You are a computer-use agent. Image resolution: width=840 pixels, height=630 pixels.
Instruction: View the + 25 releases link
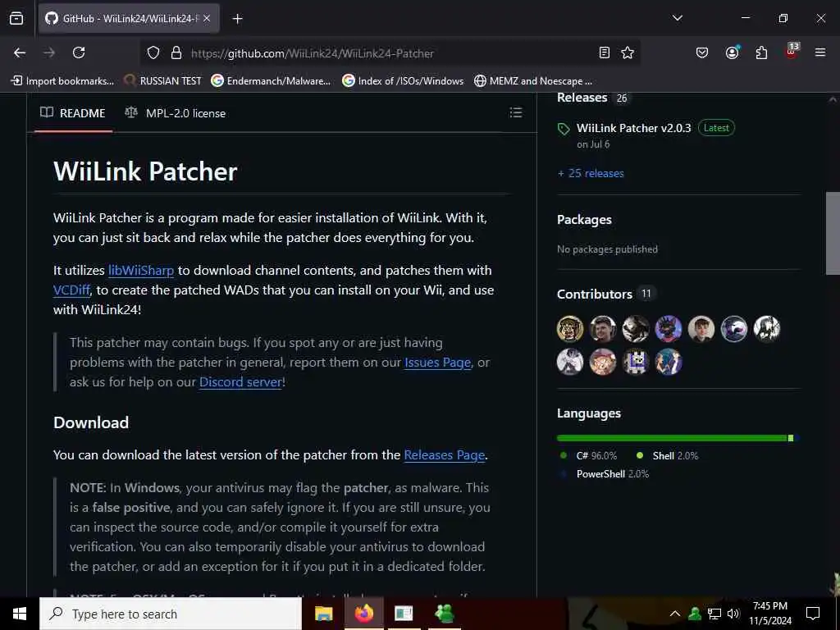591,174
